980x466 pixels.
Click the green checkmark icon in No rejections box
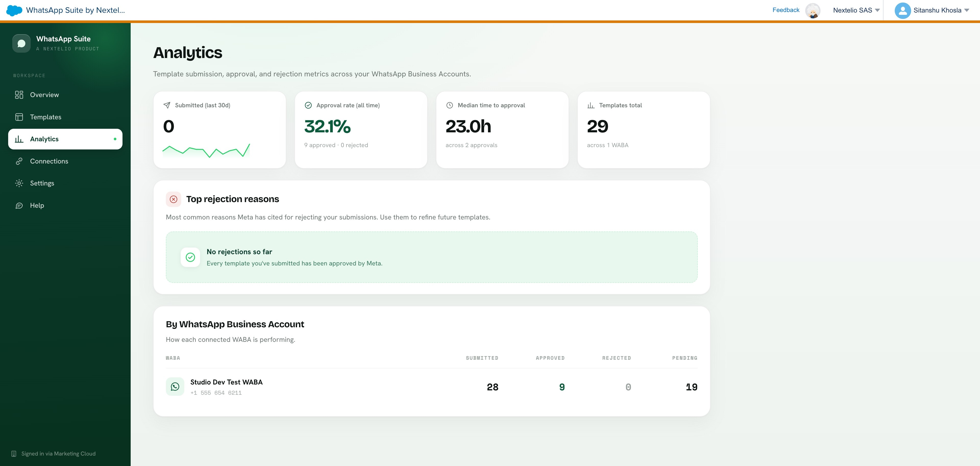click(x=190, y=257)
